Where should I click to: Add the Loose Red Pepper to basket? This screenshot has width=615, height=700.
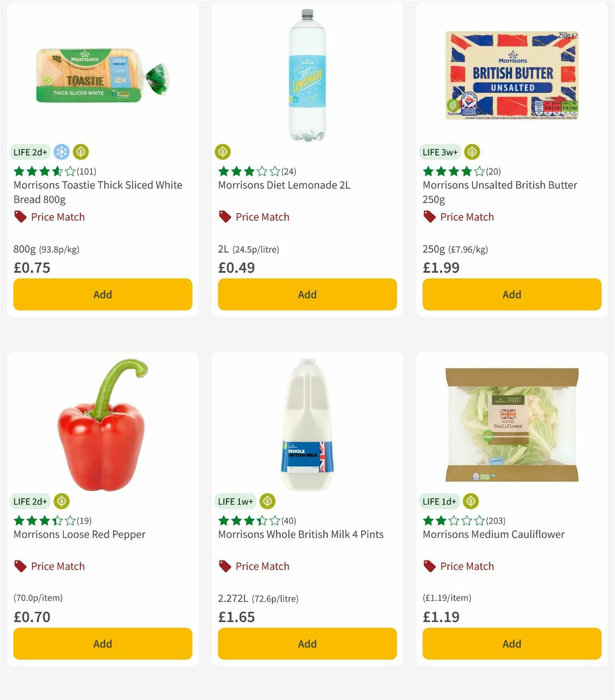coord(102,644)
